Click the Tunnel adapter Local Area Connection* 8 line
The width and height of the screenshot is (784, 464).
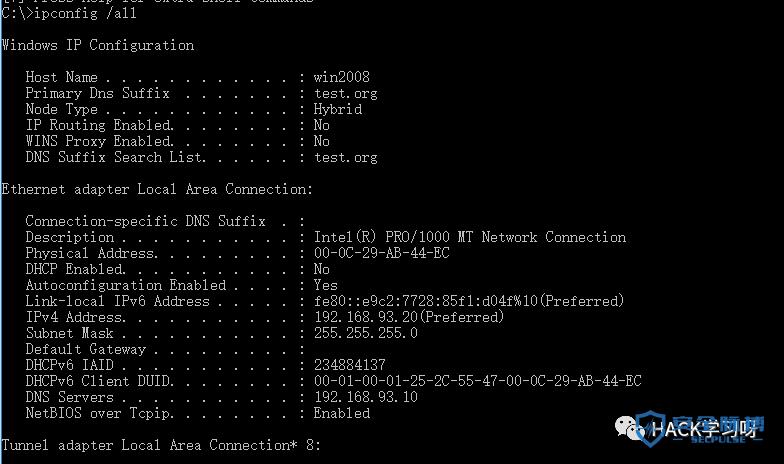pos(160,445)
